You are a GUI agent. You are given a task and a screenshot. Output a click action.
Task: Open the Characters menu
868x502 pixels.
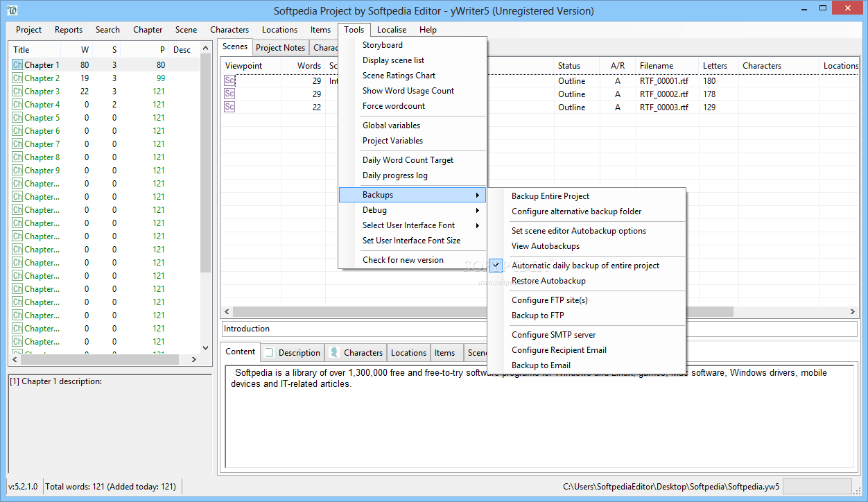pyautogui.click(x=229, y=30)
